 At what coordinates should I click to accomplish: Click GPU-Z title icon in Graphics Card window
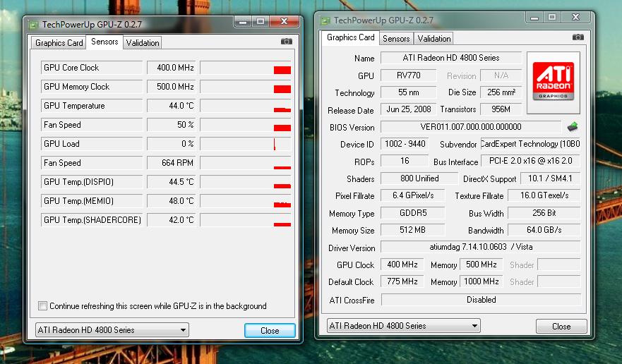coord(325,20)
